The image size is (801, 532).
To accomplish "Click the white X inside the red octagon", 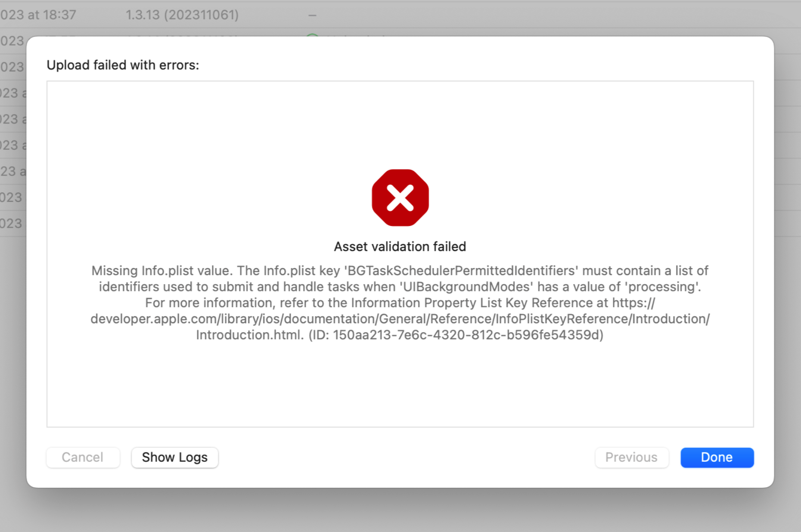I will pyautogui.click(x=400, y=198).
